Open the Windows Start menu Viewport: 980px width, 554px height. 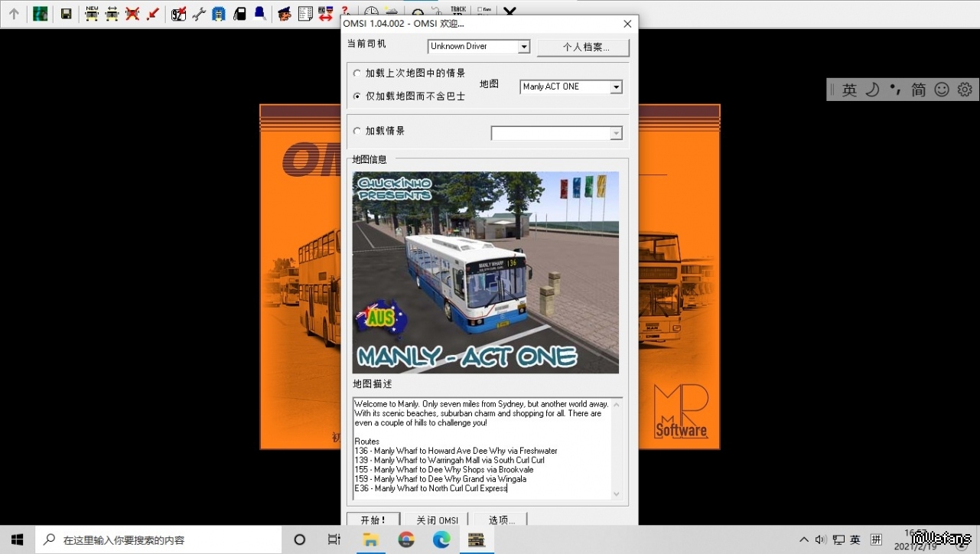pos(17,539)
